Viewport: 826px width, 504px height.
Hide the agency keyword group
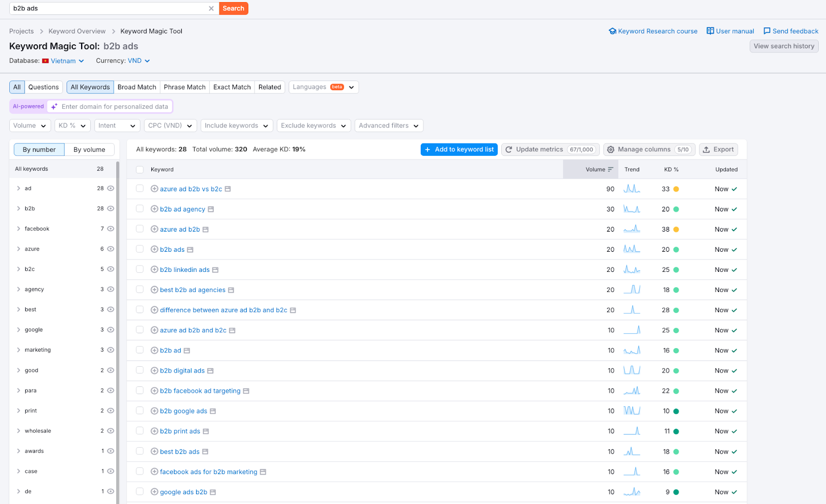[110, 289]
